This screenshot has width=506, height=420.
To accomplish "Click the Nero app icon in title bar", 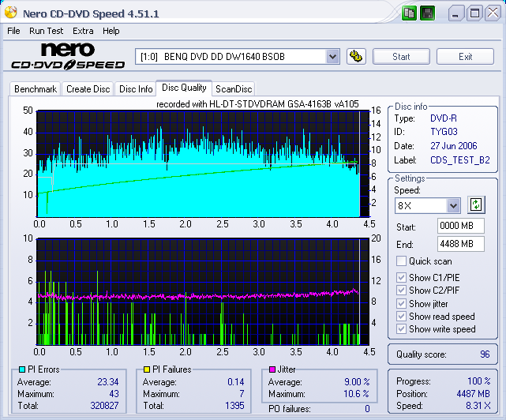I will pos(12,13).
